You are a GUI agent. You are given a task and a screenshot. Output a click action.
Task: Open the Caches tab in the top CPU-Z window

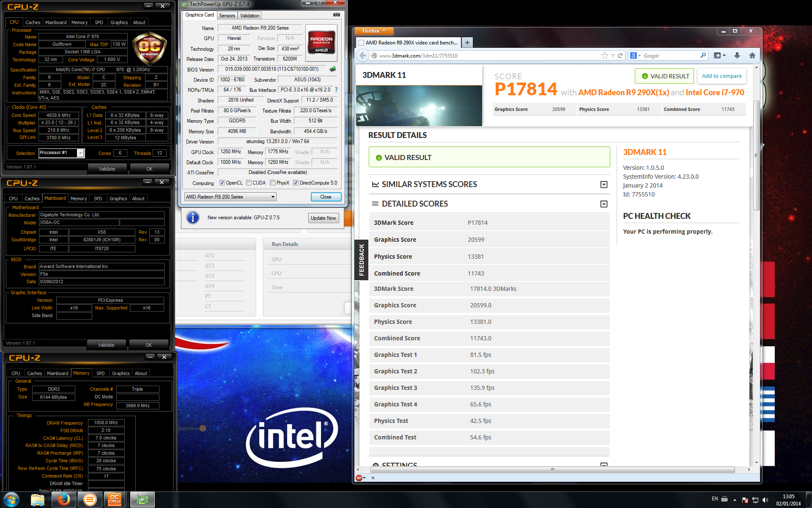33,22
